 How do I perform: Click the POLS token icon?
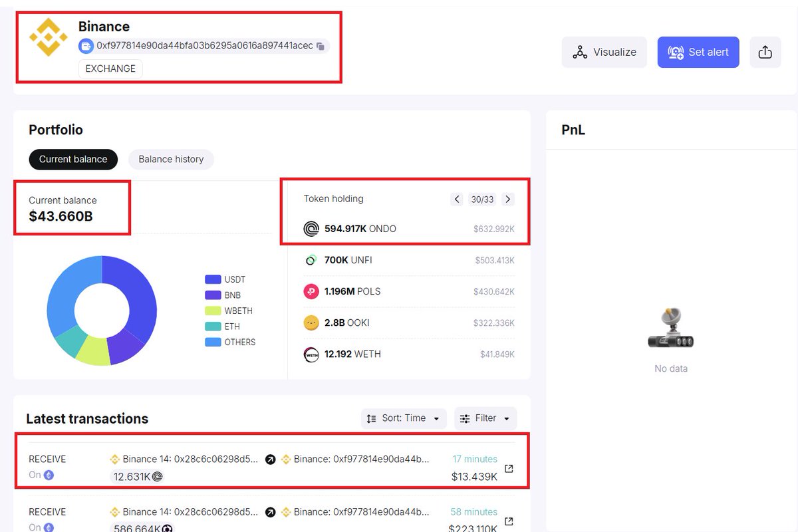pyautogui.click(x=311, y=291)
